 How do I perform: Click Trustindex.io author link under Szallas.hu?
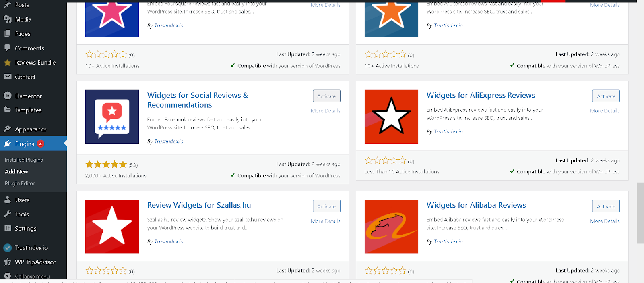(x=169, y=241)
